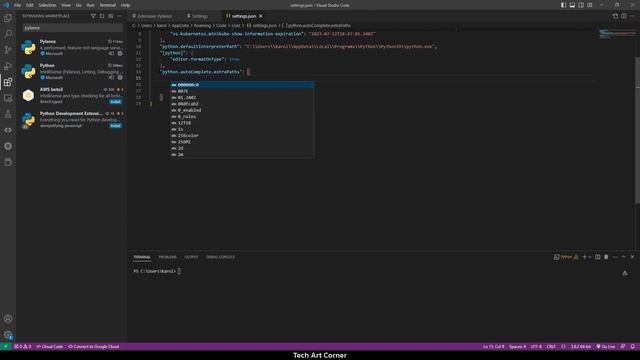This screenshot has height=360, width=640.
Task: Close the settings.json tab
Action: (x=260, y=16)
